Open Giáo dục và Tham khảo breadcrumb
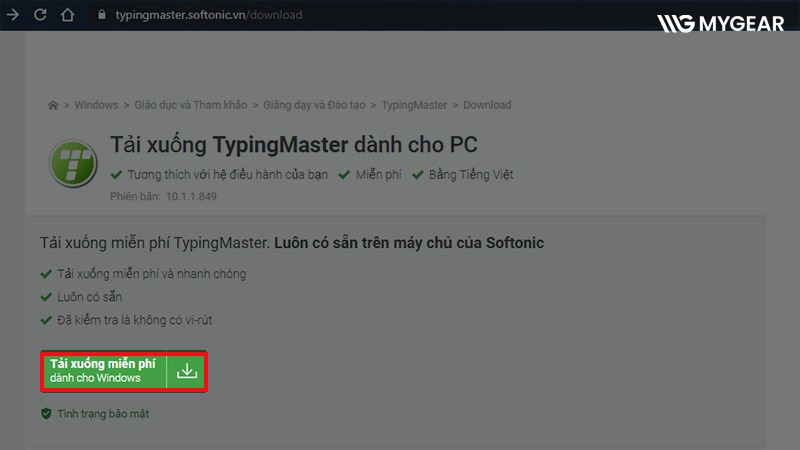The height and width of the screenshot is (450, 800). click(x=191, y=105)
